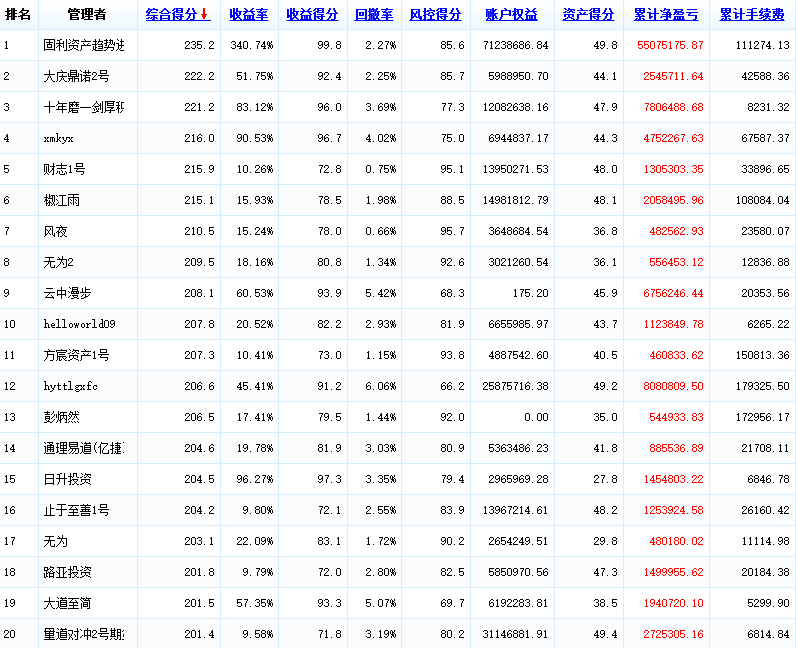Select manager hyttlgxfc in rank 12
This screenshot has width=796, height=648.
click(70, 386)
